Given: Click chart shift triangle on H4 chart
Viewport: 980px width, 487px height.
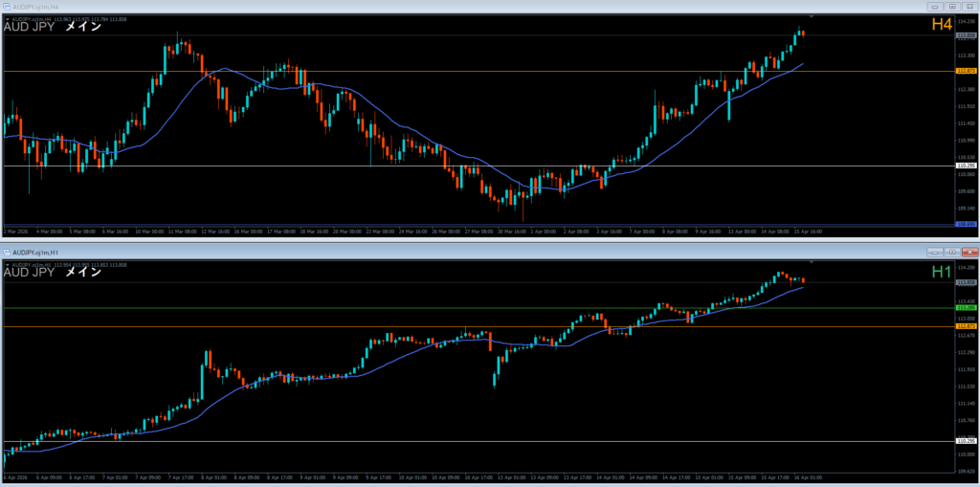Looking at the screenshot, I should click(x=812, y=17).
